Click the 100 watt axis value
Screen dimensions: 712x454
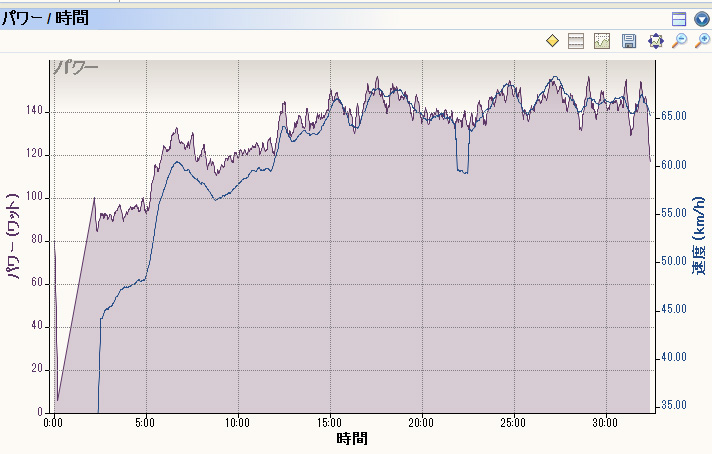(x=34, y=197)
